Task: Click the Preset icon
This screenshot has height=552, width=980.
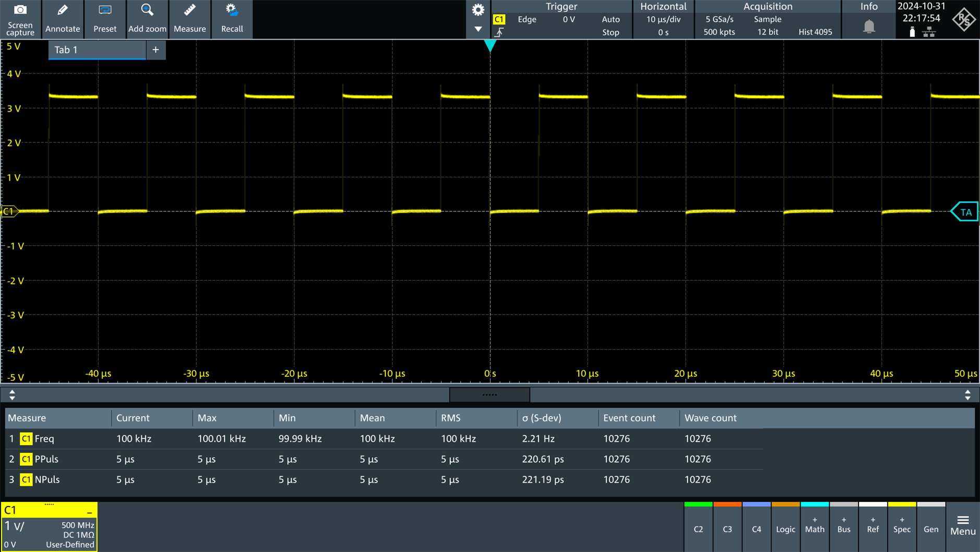Action: pyautogui.click(x=105, y=10)
